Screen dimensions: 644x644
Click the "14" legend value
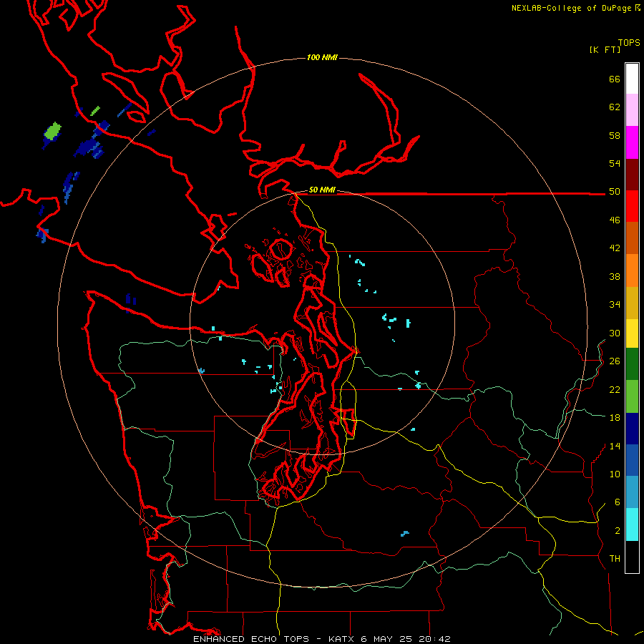(615, 447)
